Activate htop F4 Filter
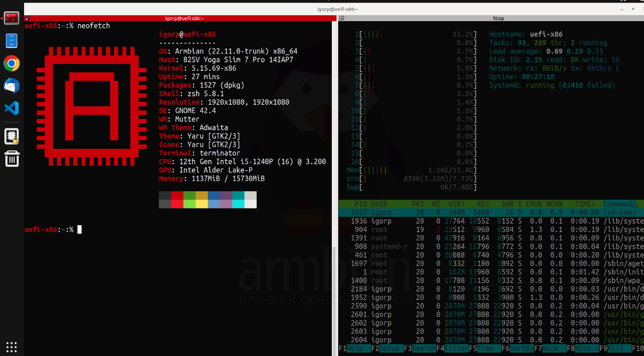Image resolution: width=644 pixels, height=356 pixels. coord(452,348)
